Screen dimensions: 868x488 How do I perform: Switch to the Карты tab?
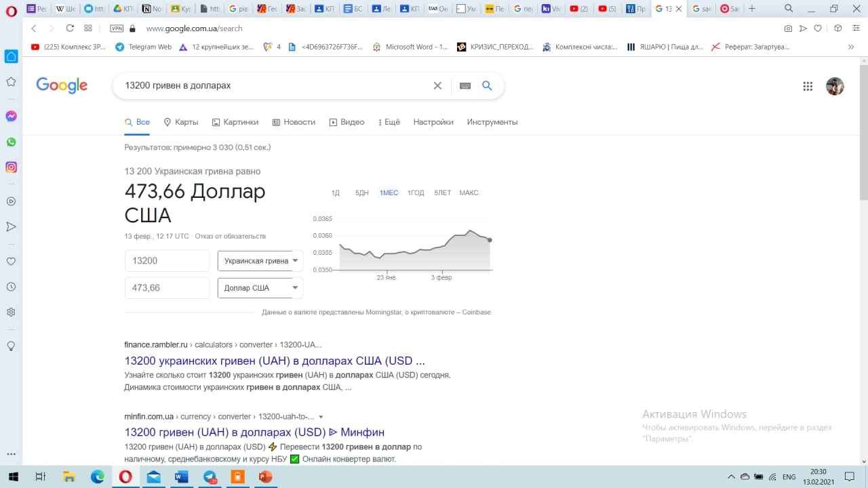click(181, 122)
